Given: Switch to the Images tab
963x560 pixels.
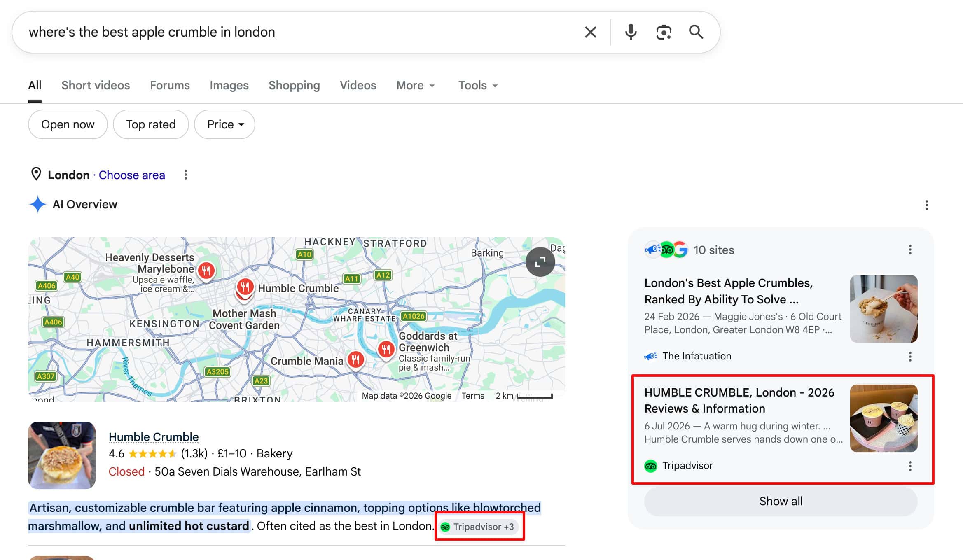Looking at the screenshot, I should pos(229,85).
